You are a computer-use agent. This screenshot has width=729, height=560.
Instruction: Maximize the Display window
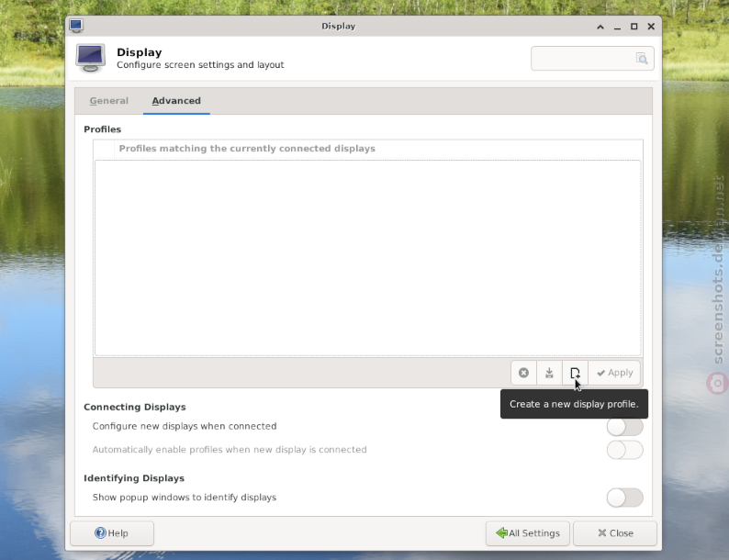[634, 27]
